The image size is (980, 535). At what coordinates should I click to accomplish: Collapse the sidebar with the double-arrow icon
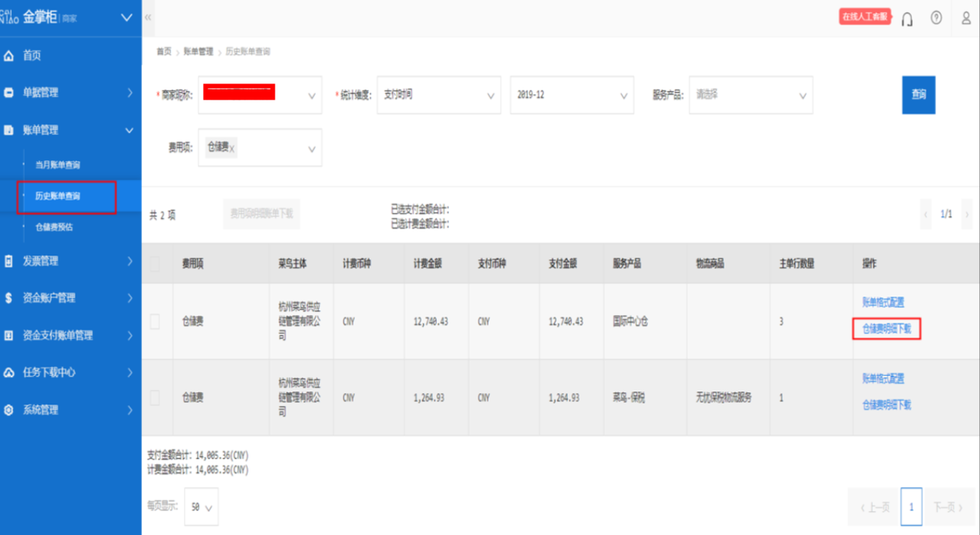click(148, 17)
